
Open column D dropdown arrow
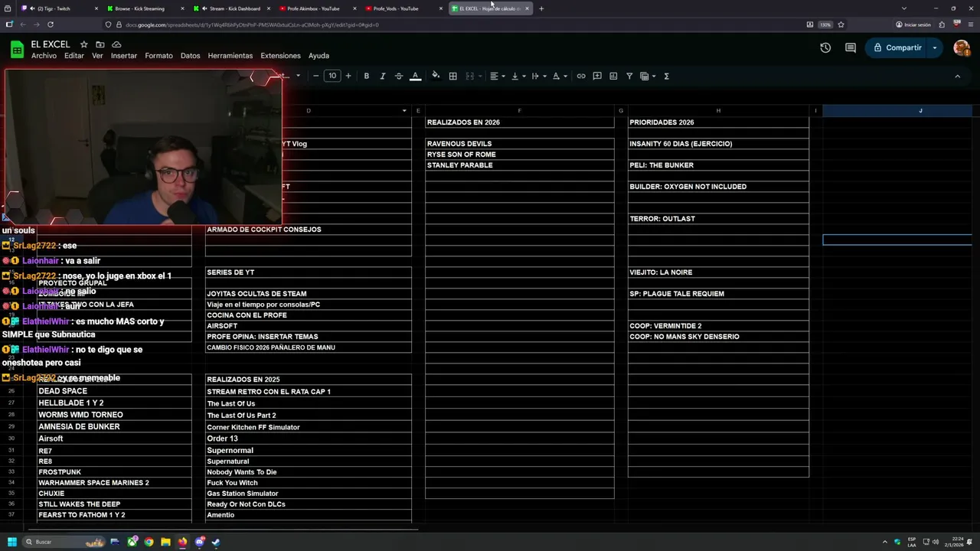click(x=404, y=111)
